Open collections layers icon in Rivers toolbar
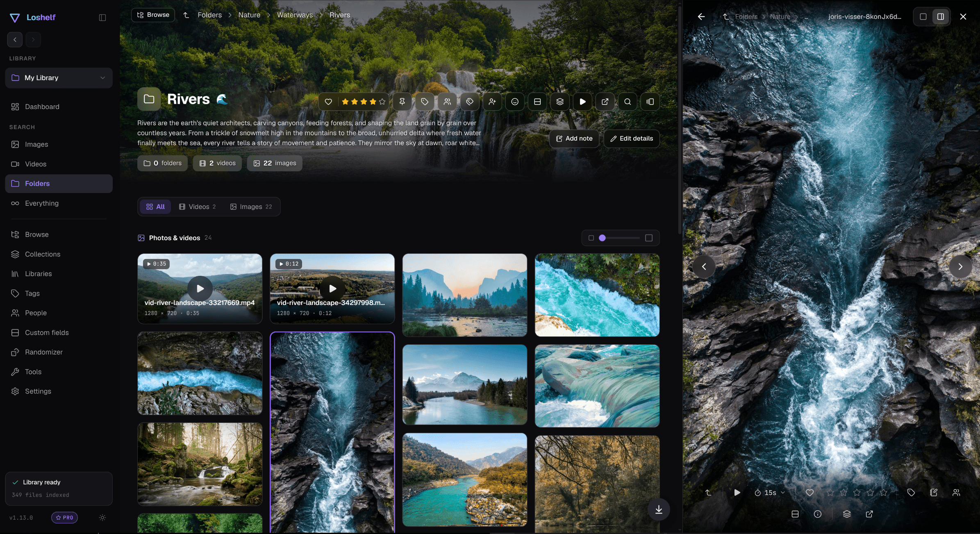This screenshot has height=534, width=980. coord(560,102)
